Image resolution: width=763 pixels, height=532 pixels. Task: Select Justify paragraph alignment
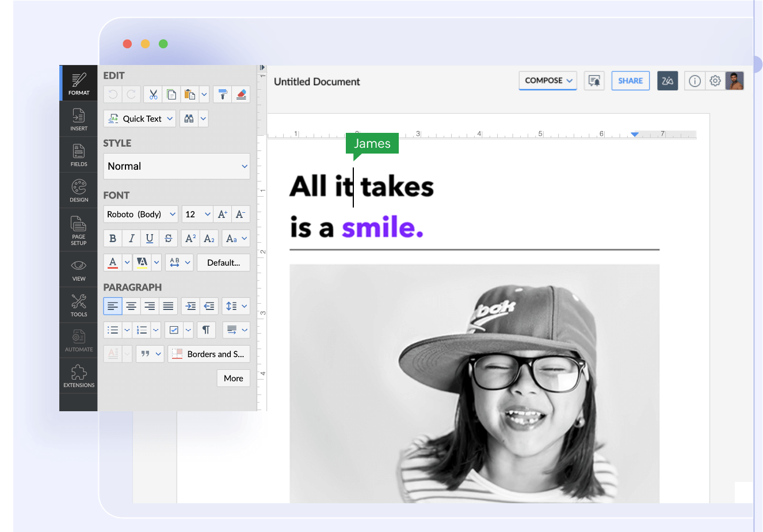[168, 306]
